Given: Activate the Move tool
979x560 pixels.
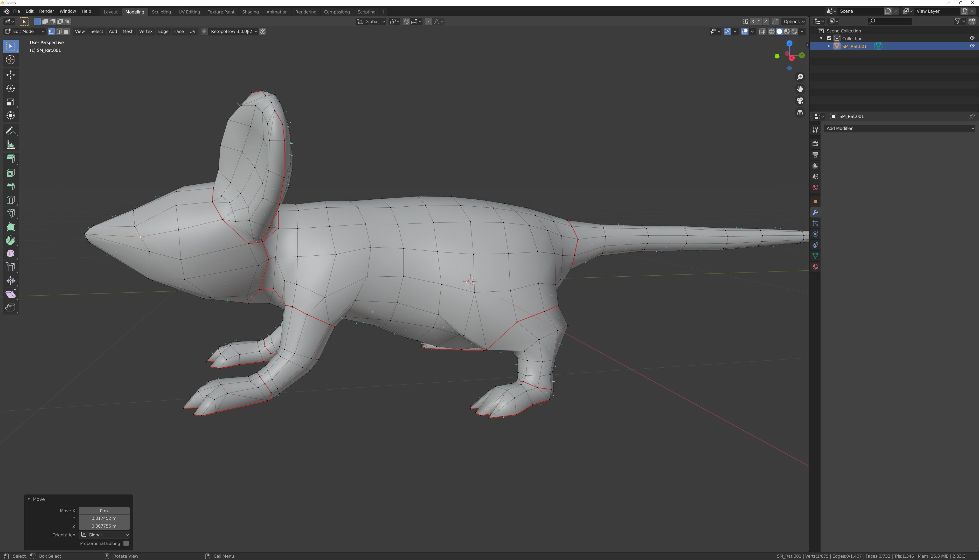Looking at the screenshot, I should click(10, 75).
